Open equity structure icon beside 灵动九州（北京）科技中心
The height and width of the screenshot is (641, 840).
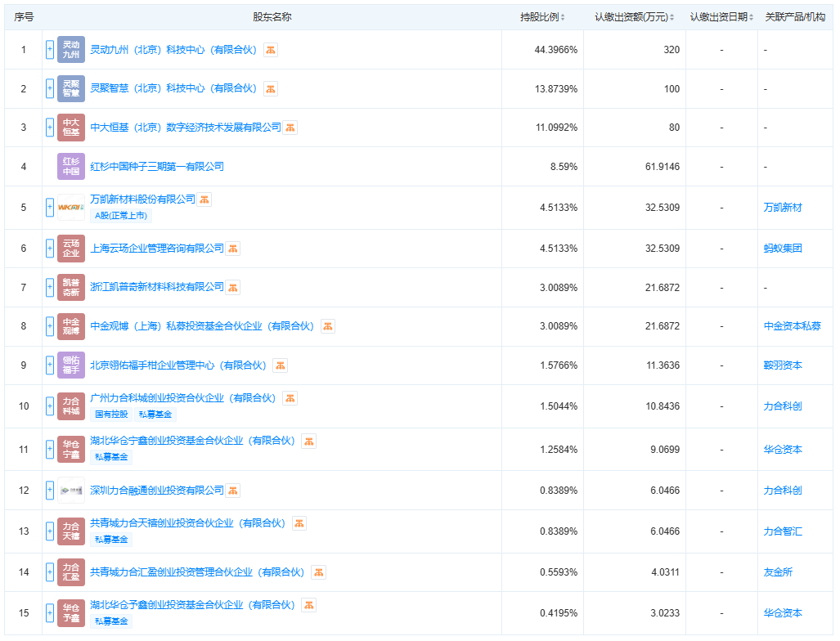pyautogui.click(x=271, y=50)
